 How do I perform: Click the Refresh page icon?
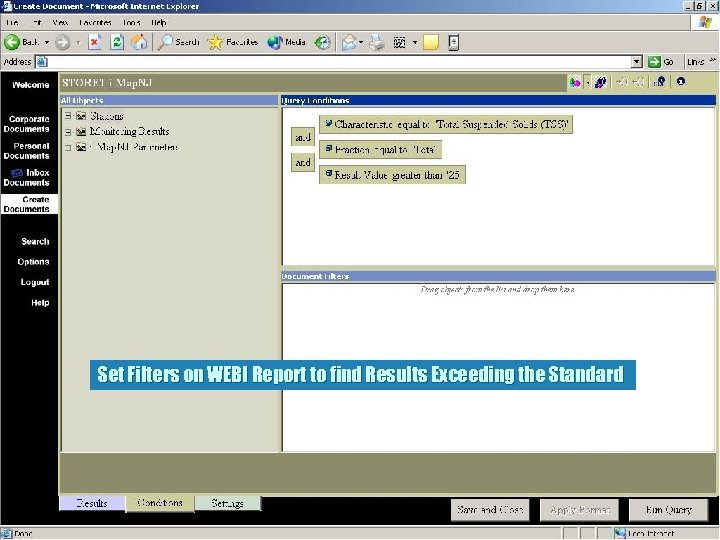pyautogui.click(x=117, y=42)
